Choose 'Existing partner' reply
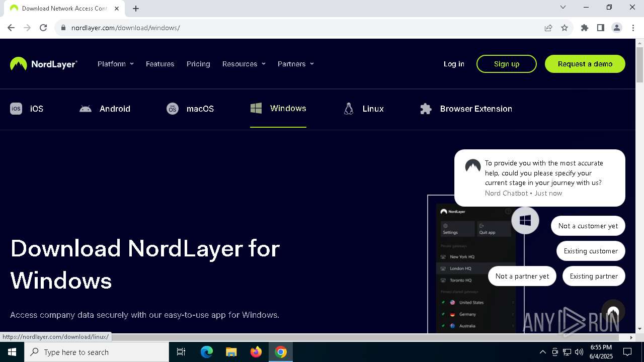This screenshot has width=644, height=362. coord(594,276)
